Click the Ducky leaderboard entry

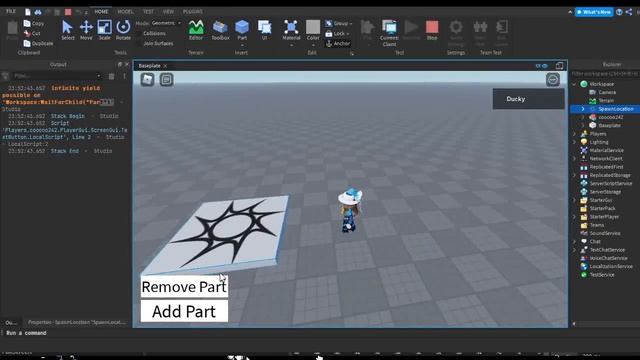[x=529, y=99]
